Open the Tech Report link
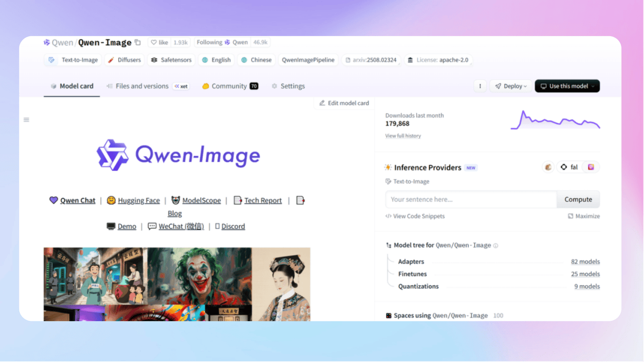Image resolution: width=644 pixels, height=362 pixels. click(x=263, y=201)
